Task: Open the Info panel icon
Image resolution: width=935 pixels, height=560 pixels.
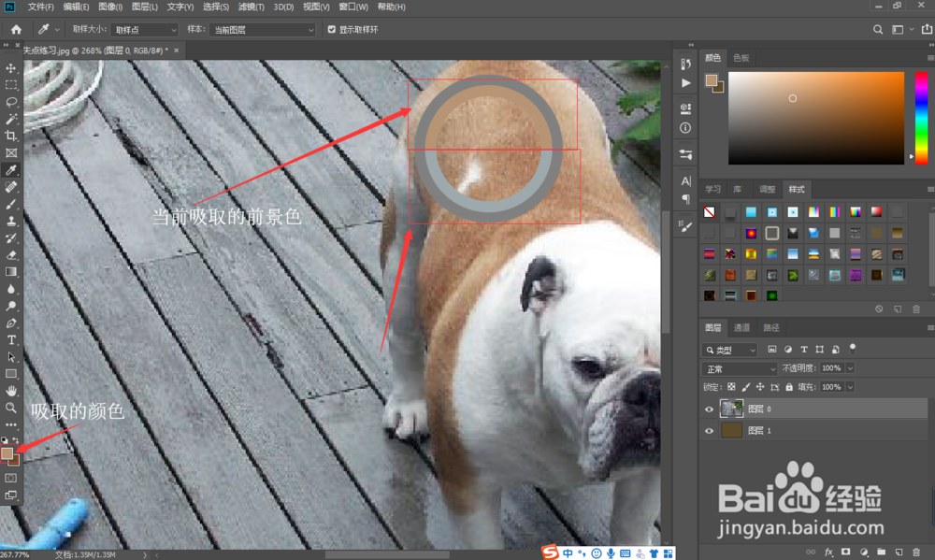Action: [685, 128]
